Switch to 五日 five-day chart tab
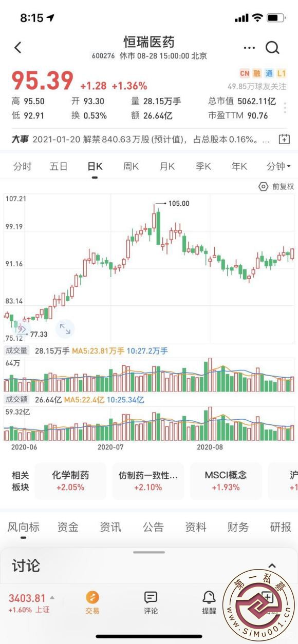Image resolution: width=298 pixels, height=644 pixels. click(x=59, y=166)
